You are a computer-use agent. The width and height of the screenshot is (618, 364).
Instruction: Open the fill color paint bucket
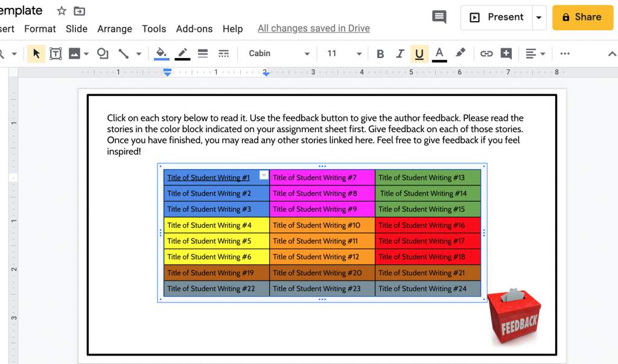coord(161,54)
